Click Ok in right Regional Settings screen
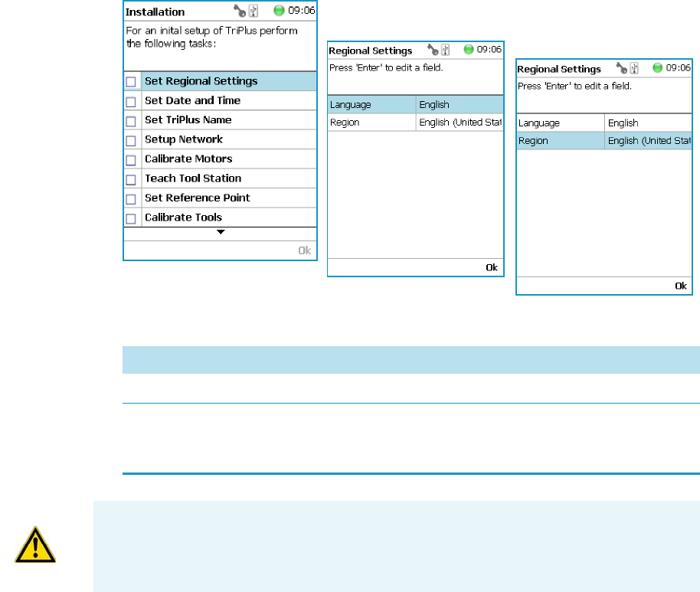This screenshot has width=700, height=592. pyautogui.click(x=680, y=286)
